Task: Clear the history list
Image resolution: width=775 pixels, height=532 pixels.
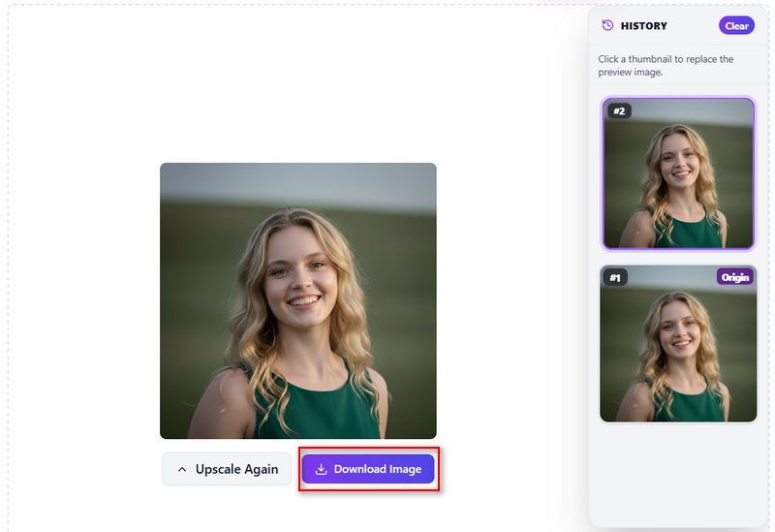Action: click(x=736, y=26)
